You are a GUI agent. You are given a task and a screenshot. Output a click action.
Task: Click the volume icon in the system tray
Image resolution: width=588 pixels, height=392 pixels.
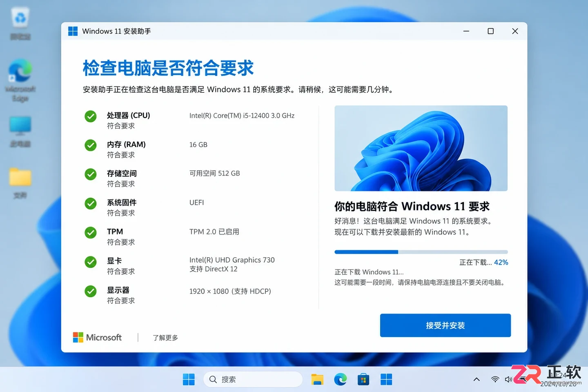coord(508,379)
